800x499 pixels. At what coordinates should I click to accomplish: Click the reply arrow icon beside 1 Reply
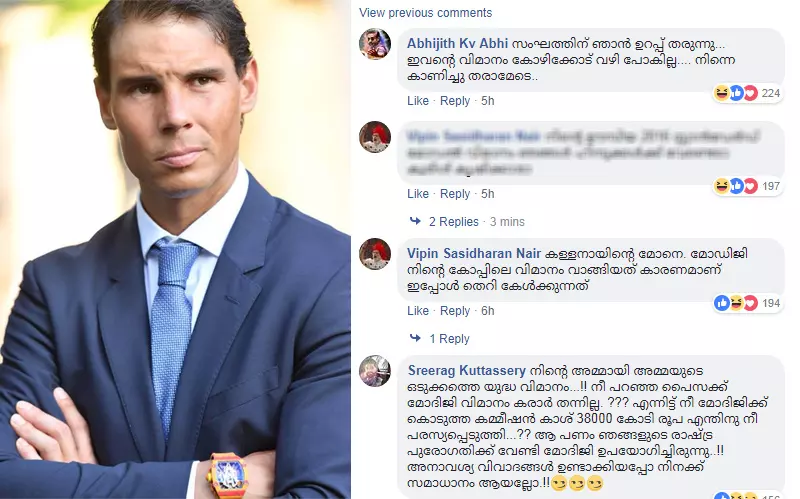[x=415, y=338]
